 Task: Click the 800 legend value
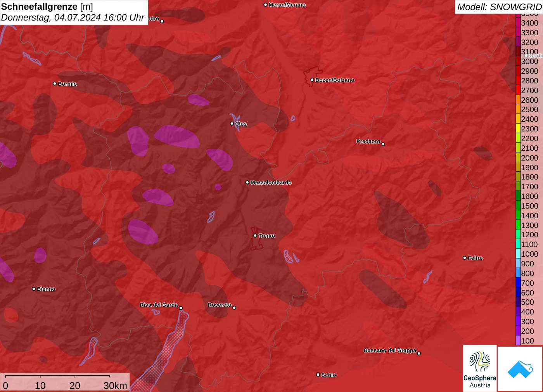pyautogui.click(x=527, y=273)
